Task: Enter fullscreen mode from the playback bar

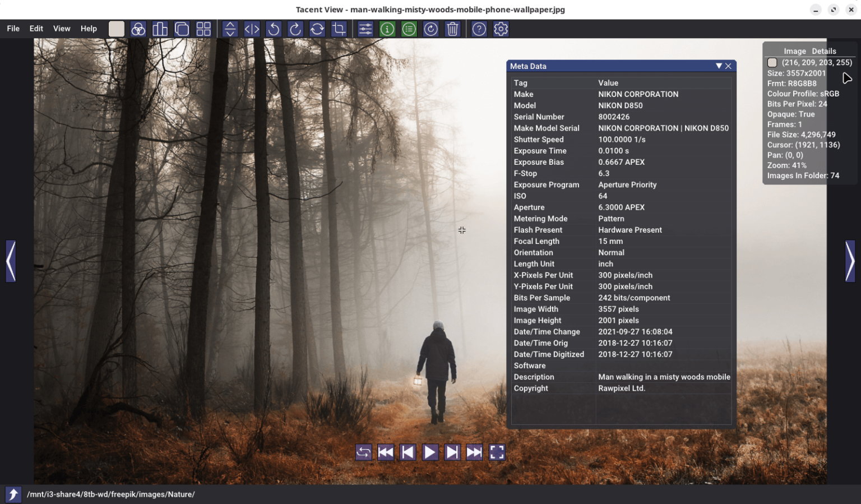Action: tap(497, 452)
